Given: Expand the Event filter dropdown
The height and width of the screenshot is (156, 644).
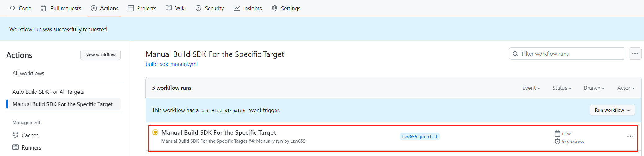Looking at the screenshot, I should (531, 88).
